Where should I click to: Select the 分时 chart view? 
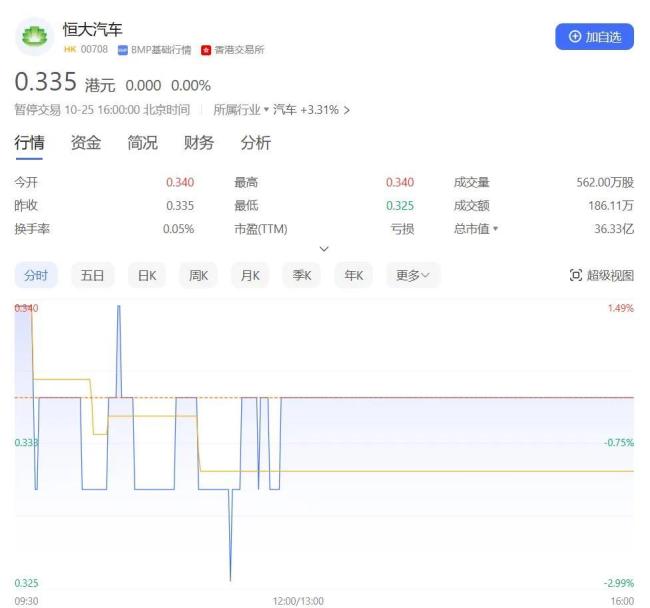(36, 275)
